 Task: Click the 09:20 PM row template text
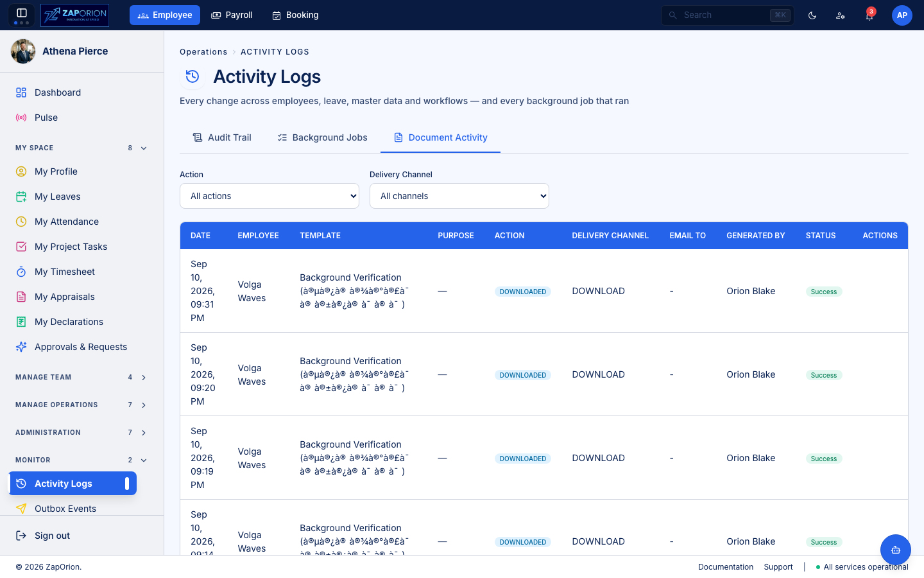[354, 374]
